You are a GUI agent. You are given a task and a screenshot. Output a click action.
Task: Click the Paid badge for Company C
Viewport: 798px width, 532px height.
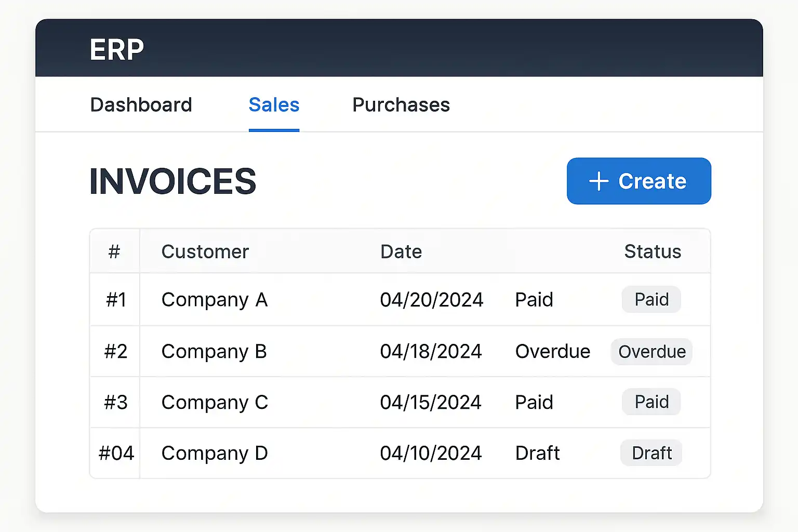651,402
